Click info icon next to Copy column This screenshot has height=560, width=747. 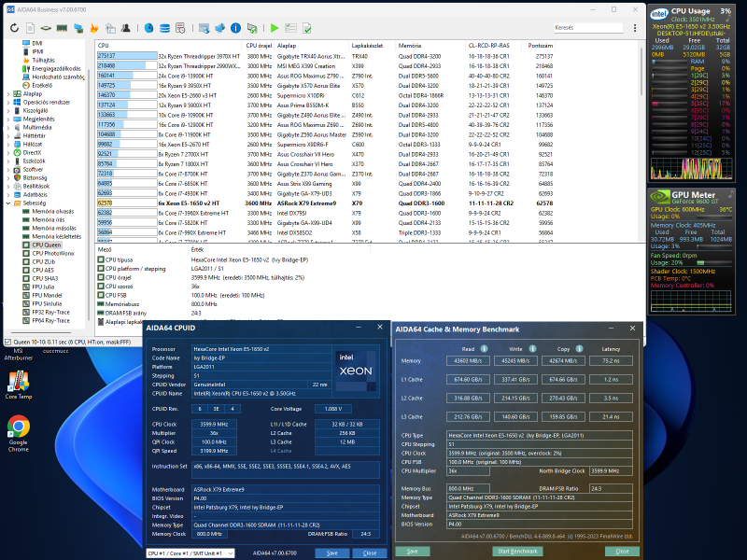click(579, 348)
